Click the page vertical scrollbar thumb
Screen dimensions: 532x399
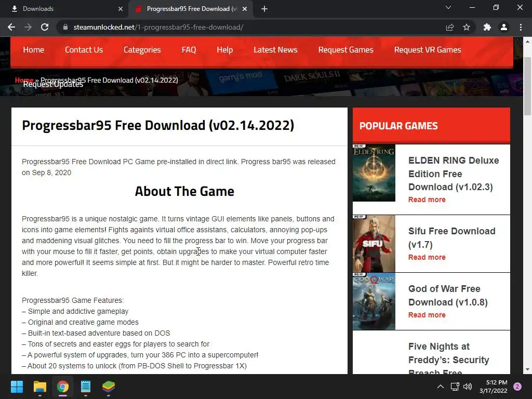click(x=527, y=87)
